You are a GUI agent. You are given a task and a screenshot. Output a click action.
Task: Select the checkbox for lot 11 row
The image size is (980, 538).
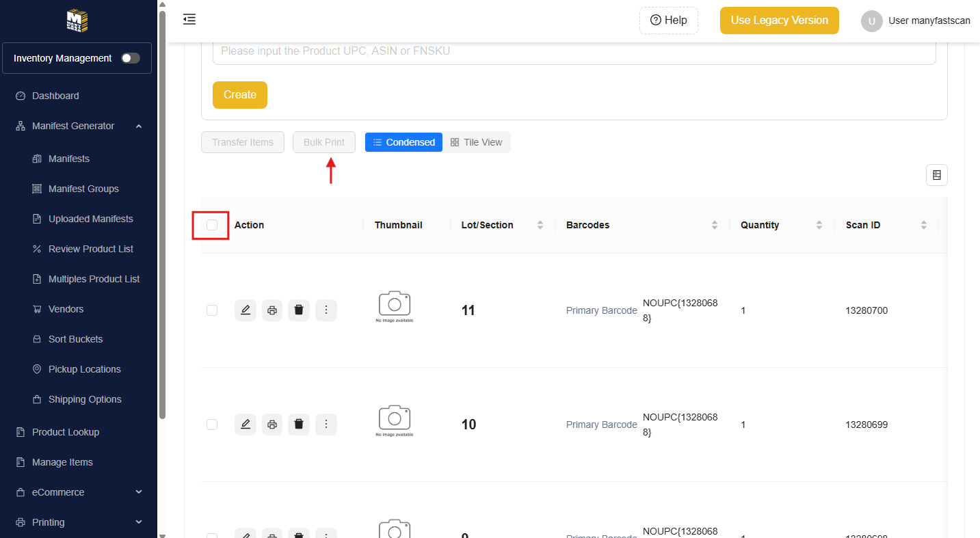pyautogui.click(x=212, y=310)
